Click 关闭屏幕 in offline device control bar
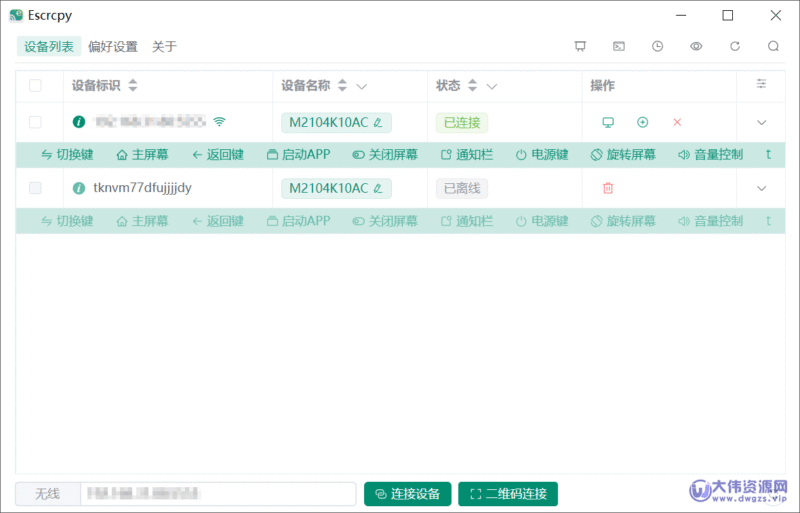Viewport: 800px width, 513px height. click(385, 221)
